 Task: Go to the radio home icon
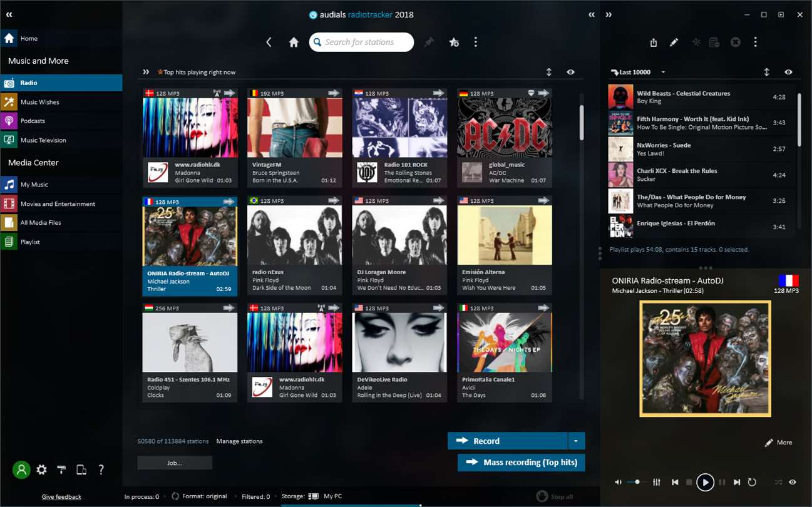click(294, 42)
